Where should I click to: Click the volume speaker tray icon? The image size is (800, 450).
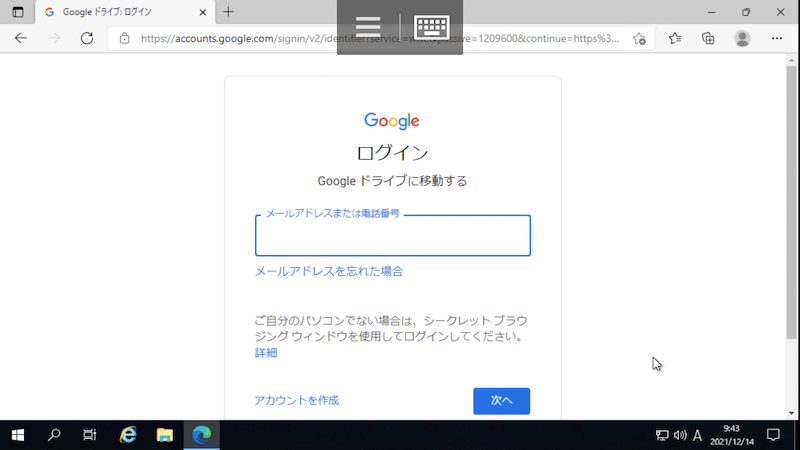680,435
